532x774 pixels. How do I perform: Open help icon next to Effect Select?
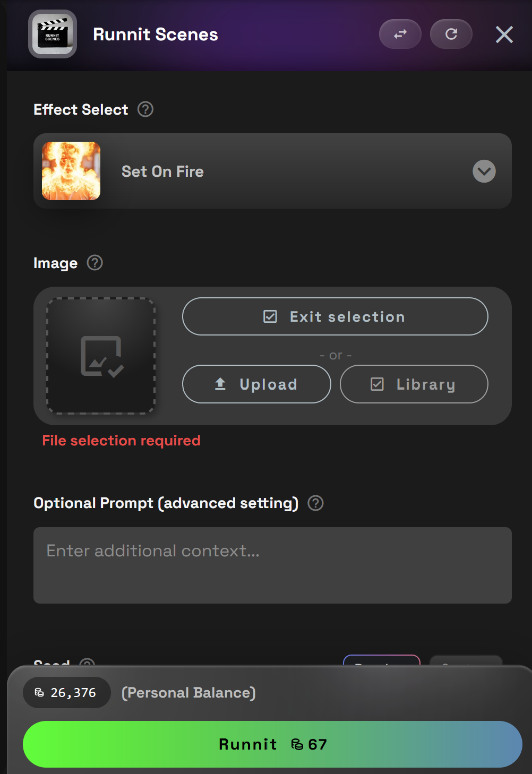145,109
